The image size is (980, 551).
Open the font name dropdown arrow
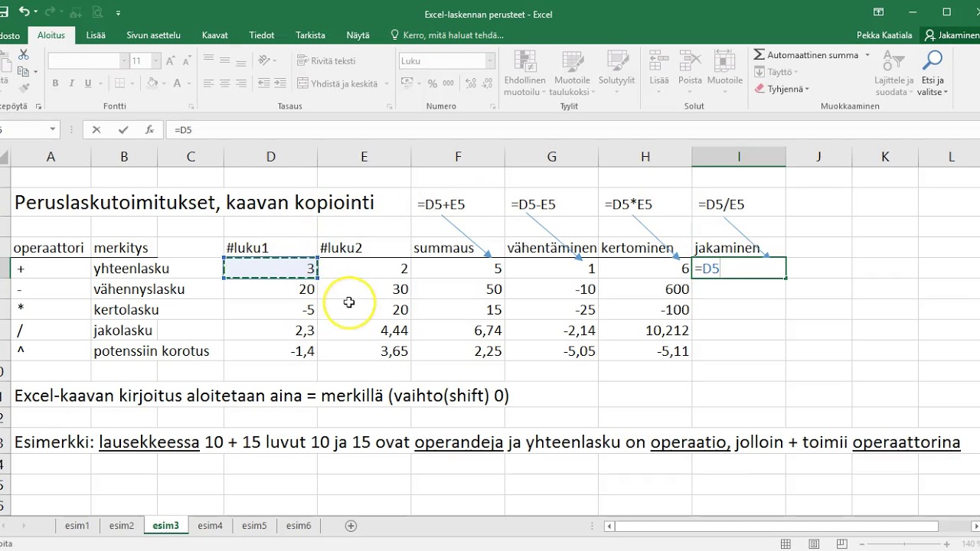click(124, 61)
